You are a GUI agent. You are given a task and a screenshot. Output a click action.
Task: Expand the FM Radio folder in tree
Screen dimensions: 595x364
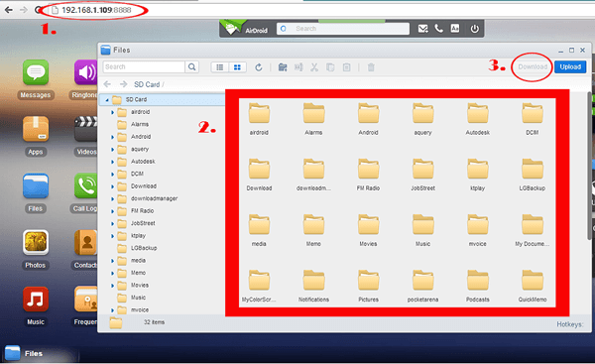click(112, 211)
